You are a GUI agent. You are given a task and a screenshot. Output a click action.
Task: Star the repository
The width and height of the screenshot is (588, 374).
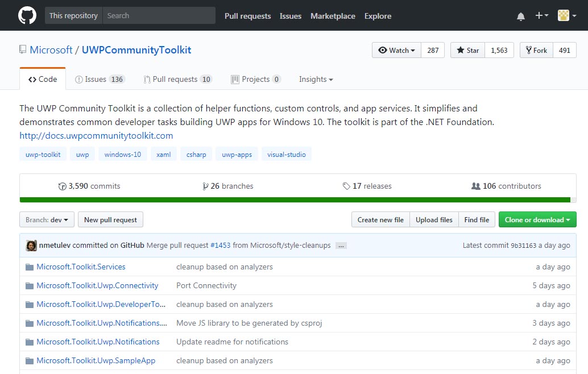[467, 50]
